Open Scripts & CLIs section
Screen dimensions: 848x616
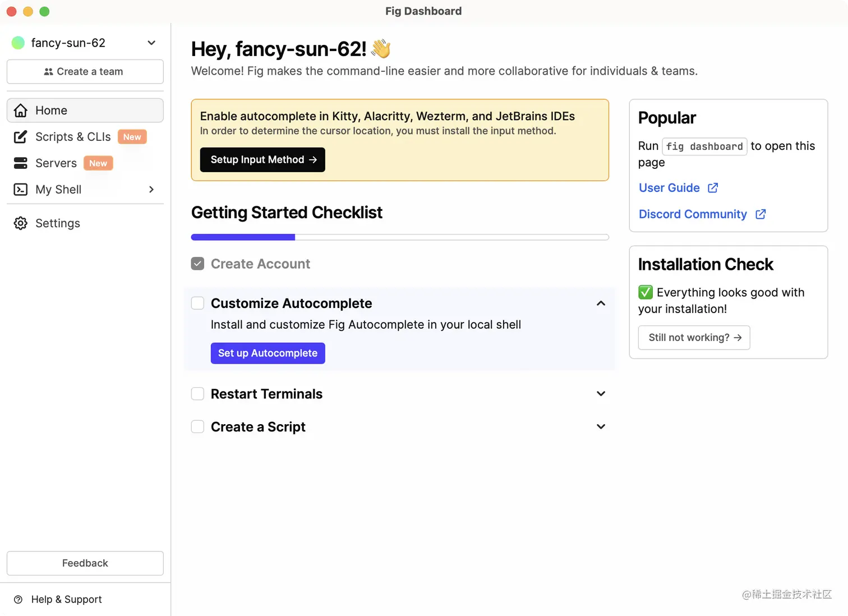[85, 137]
